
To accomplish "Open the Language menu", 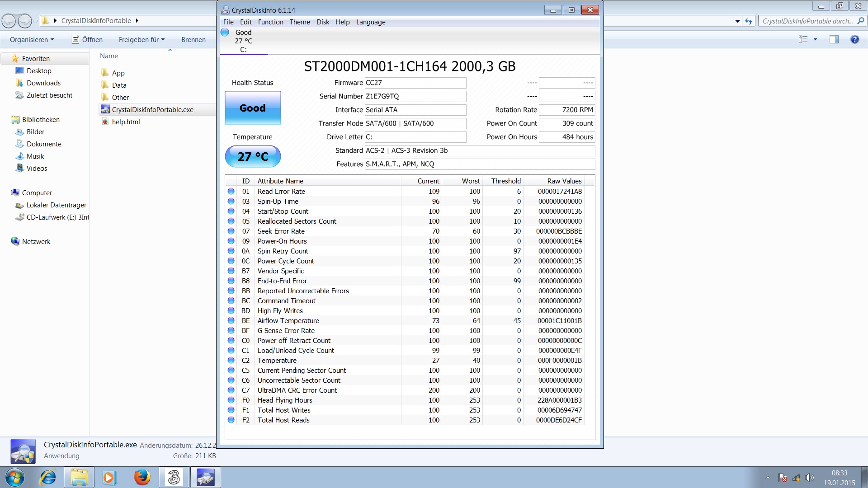I will [x=370, y=22].
